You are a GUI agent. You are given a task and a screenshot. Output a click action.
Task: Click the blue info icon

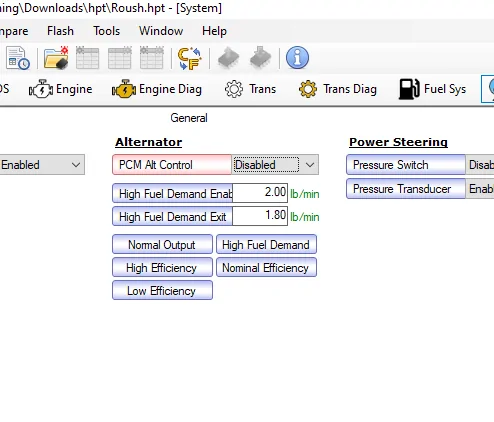point(297,58)
